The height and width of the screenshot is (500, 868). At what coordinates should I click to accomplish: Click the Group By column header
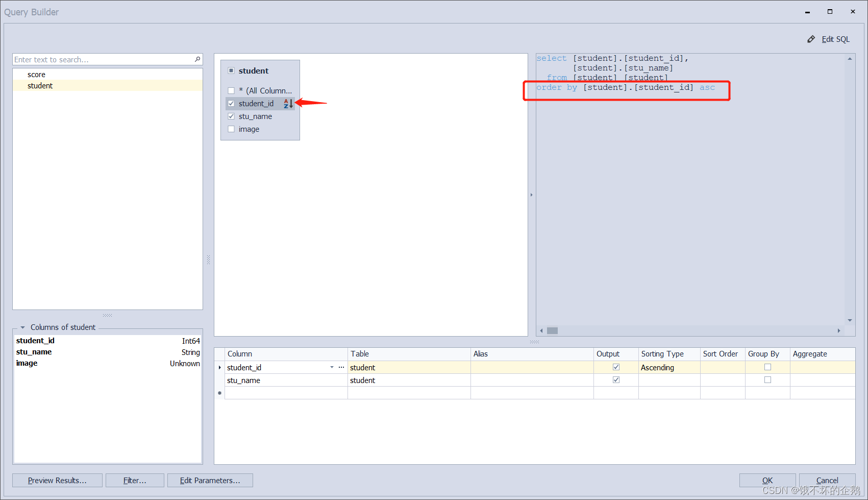pyautogui.click(x=767, y=354)
